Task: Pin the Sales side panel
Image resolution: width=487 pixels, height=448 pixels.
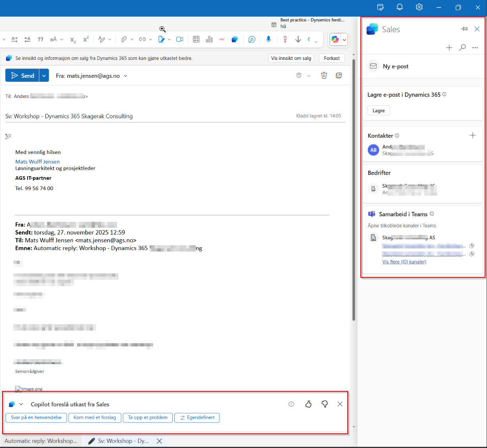Action: [x=464, y=29]
